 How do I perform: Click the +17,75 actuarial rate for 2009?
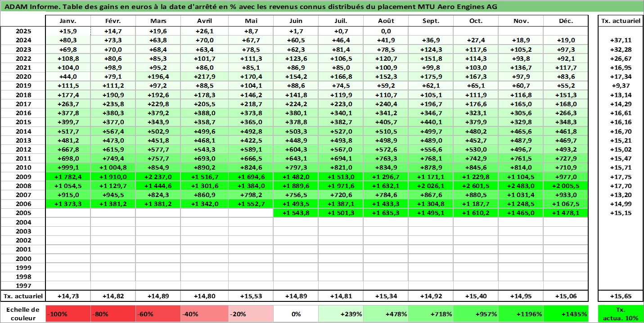(621, 177)
